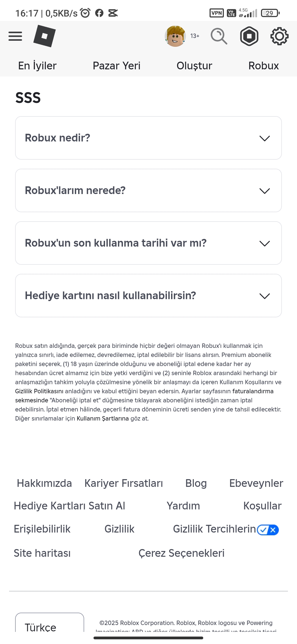Open the settings gear icon
The width and height of the screenshot is (297, 644).
279,36
